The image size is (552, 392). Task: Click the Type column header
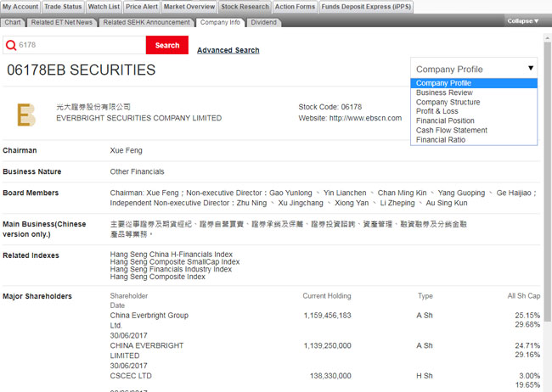(x=425, y=296)
